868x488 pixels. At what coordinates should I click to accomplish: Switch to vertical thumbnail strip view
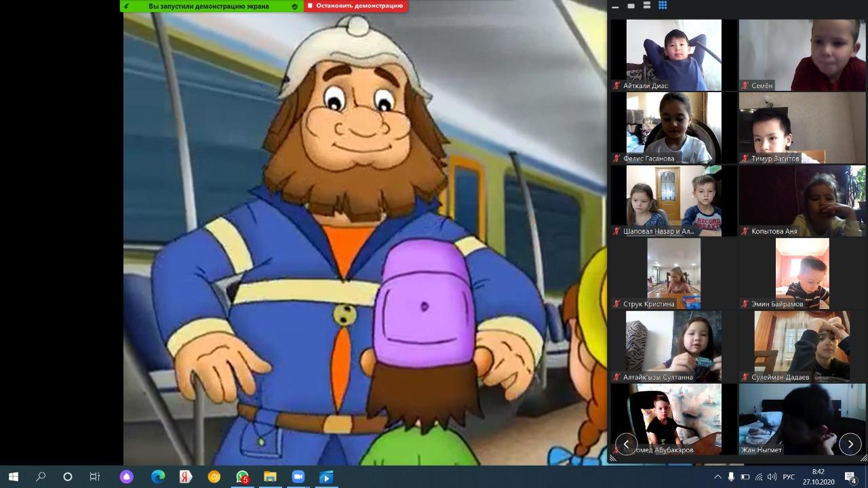point(647,5)
